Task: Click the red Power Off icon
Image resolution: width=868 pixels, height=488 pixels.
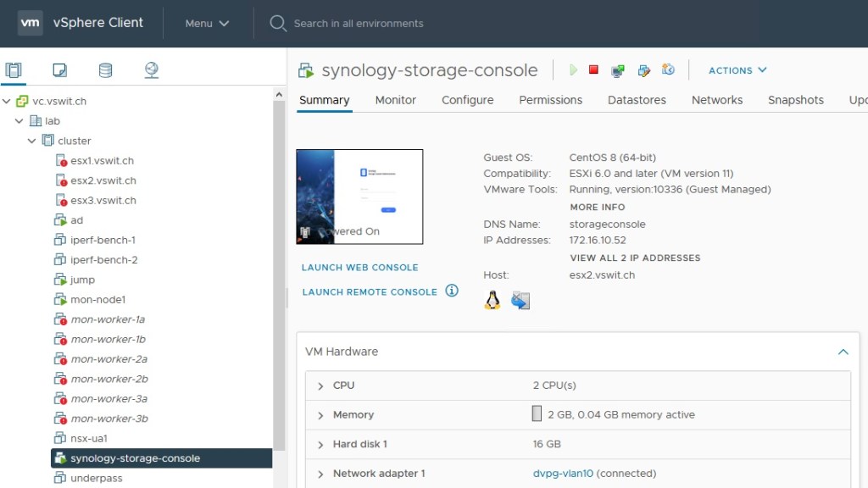Action: click(593, 70)
